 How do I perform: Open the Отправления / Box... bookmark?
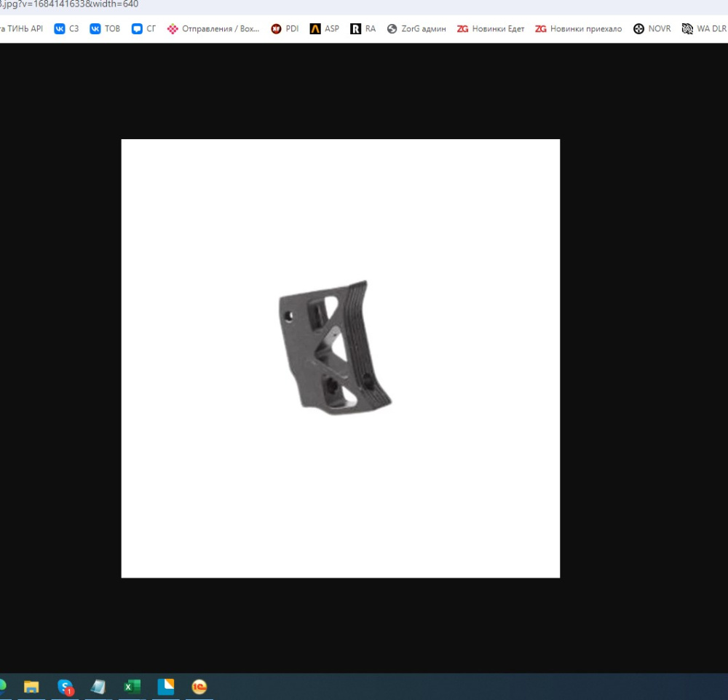point(213,29)
